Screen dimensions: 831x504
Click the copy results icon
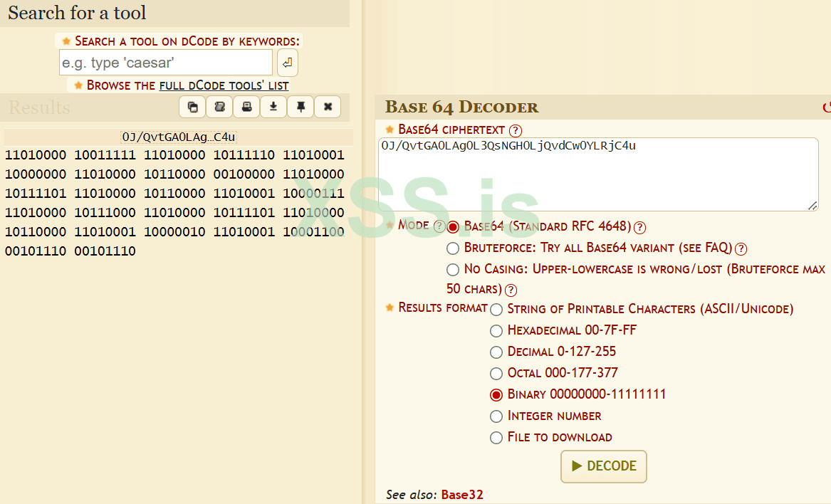click(192, 107)
